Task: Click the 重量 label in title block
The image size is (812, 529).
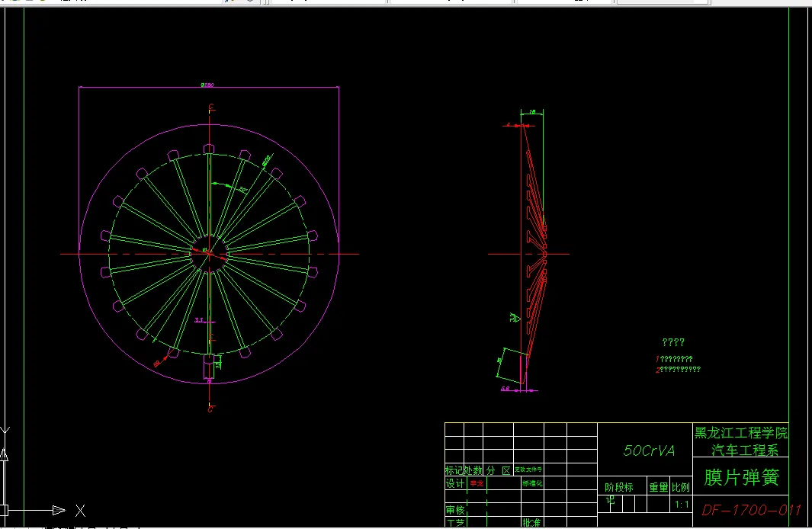Action: pyautogui.click(x=658, y=487)
